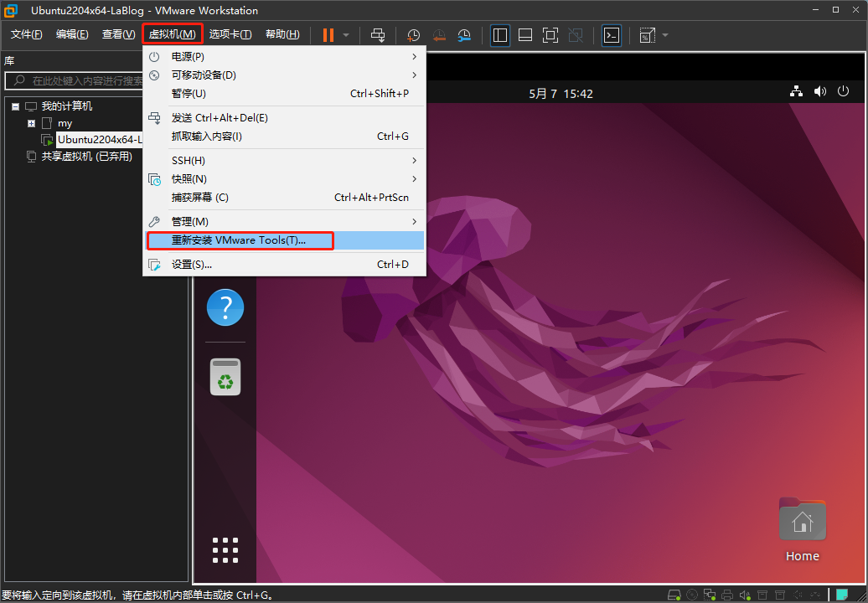Collapse the 我的计算机 tree node
Screen dimensions: 868x603
[15, 106]
